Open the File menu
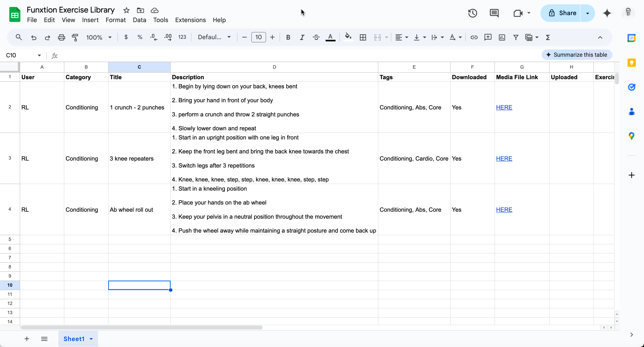The image size is (644, 347). [x=32, y=20]
